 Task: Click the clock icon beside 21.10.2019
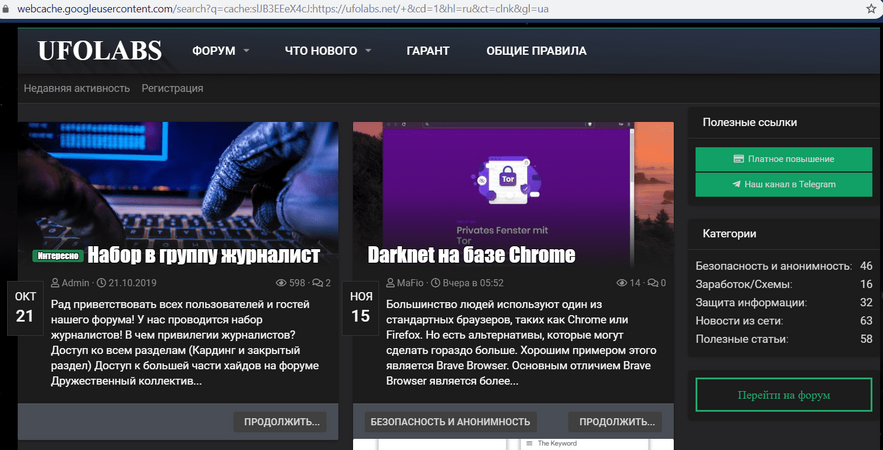coord(101,283)
